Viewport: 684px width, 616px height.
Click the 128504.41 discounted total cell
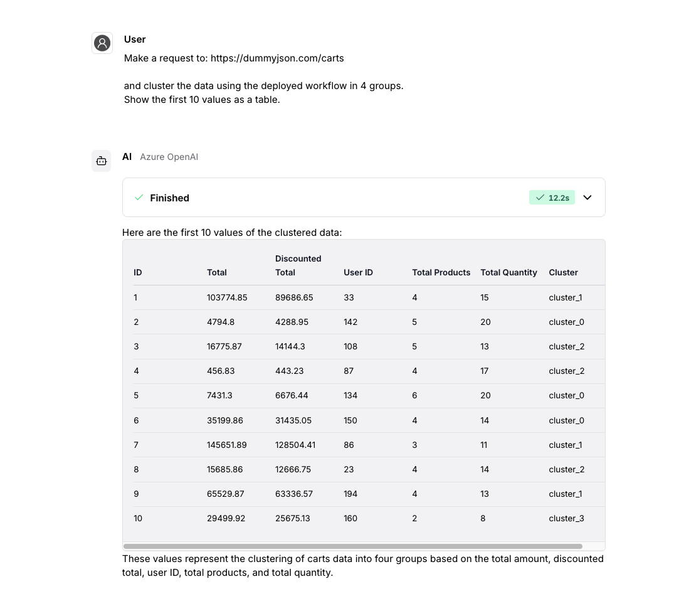295,445
